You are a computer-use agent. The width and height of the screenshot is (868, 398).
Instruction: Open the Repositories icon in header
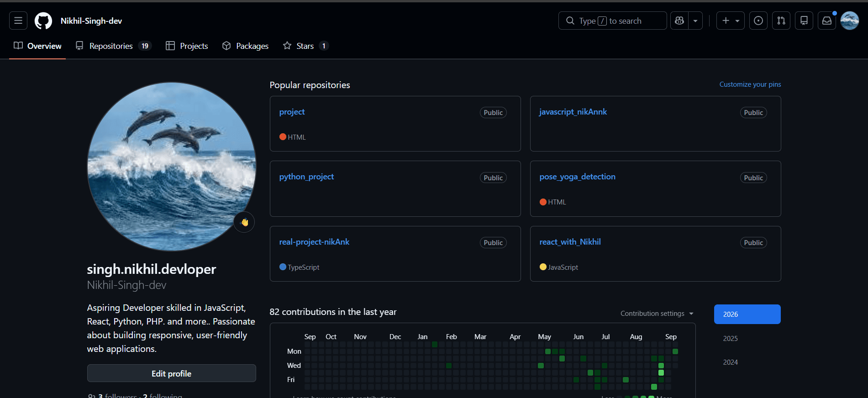[x=804, y=21]
